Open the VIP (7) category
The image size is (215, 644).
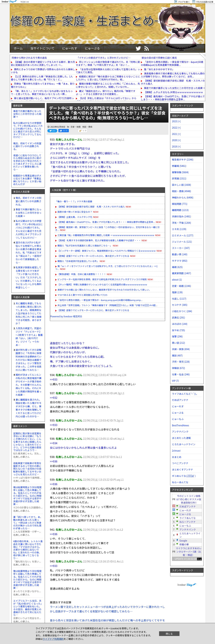(x=175, y=381)
